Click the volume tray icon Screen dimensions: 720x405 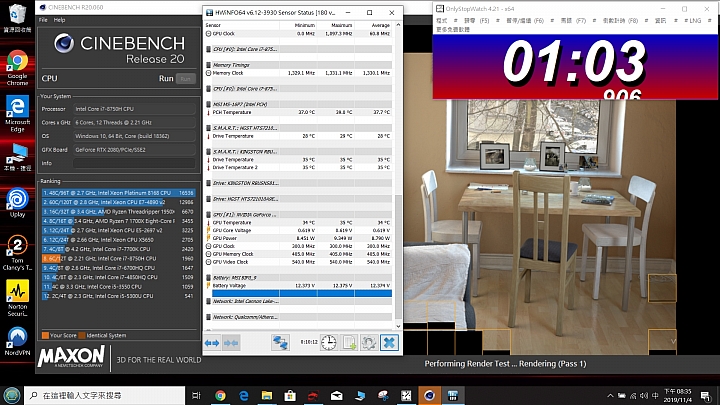pyautogui.click(x=644, y=395)
